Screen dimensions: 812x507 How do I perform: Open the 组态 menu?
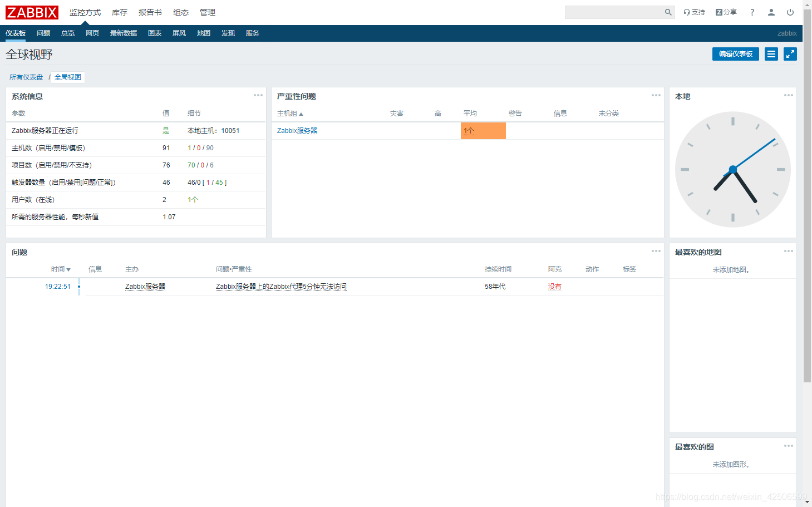(181, 12)
